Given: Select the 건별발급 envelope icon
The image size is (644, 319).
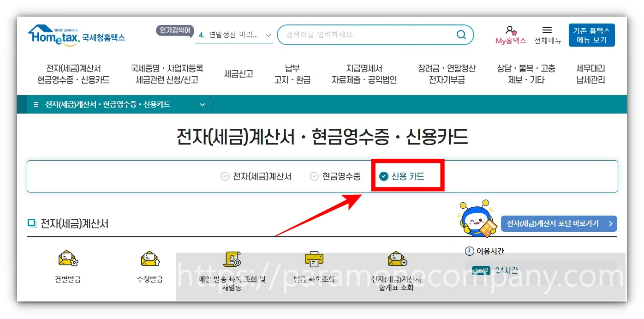Looking at the screenshot, I should point(67,259).
